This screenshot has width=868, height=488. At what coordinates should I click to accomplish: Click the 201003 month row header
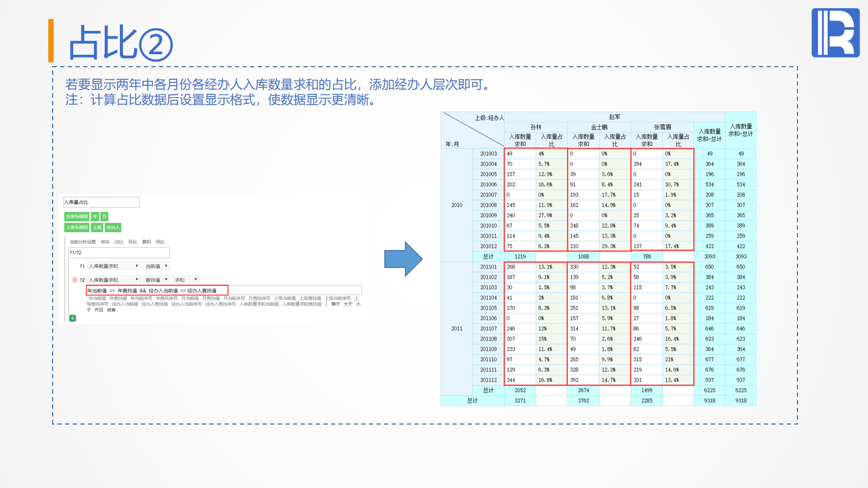(x=488, y=154)
